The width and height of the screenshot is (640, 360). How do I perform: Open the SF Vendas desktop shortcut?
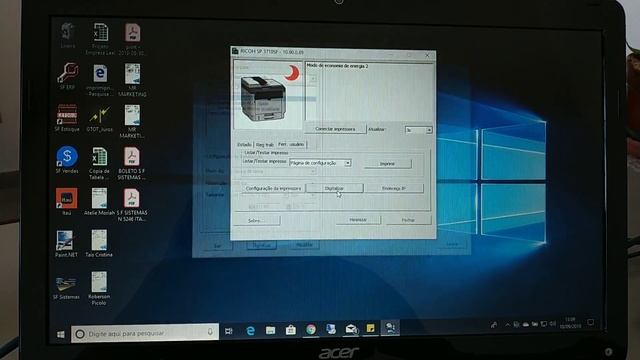point(67,160)
